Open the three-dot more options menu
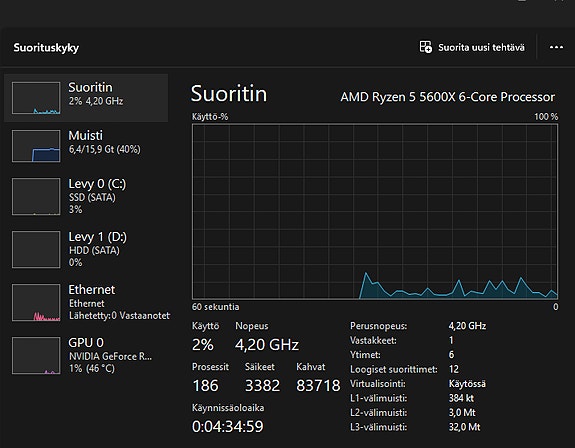Viewport: 575px width, 448px height. [x=556, y=47]
